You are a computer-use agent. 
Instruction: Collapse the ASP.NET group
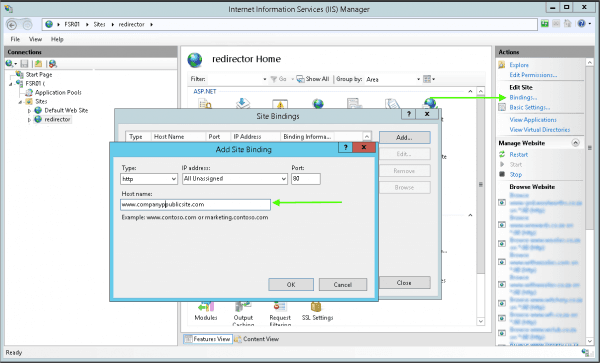point(470,91)
